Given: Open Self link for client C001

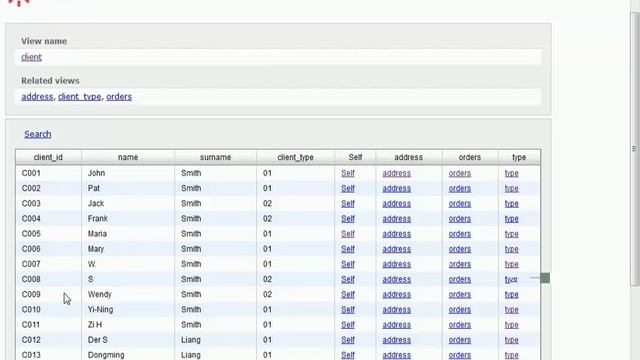Looking at the screenshot, I should (x=348, y=173).
